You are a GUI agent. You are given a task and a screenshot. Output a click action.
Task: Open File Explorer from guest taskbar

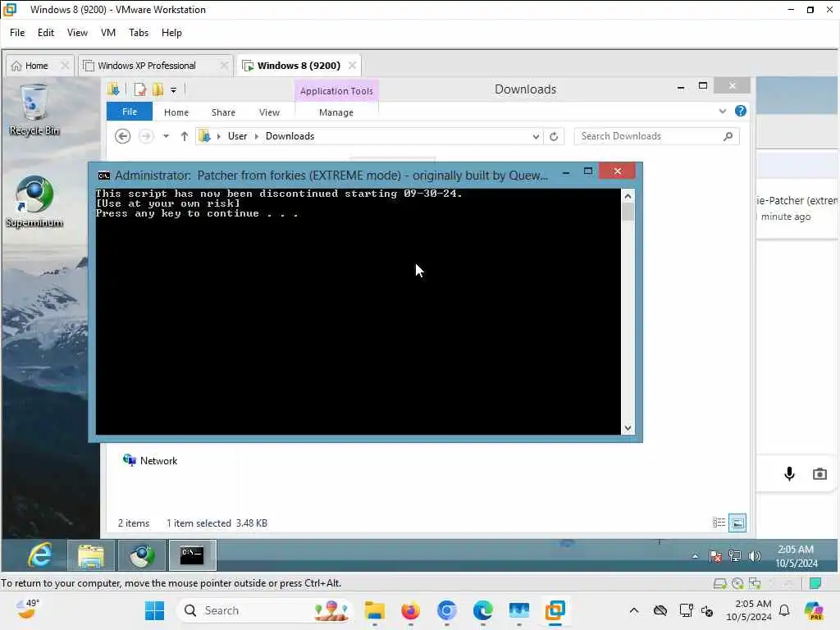point(91,555)
